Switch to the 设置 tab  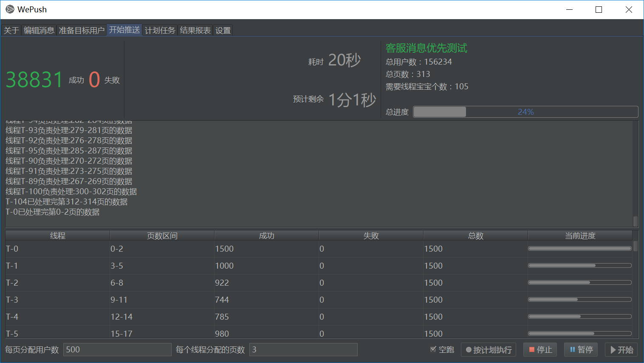pyautogui.click(x=223, y=30)
